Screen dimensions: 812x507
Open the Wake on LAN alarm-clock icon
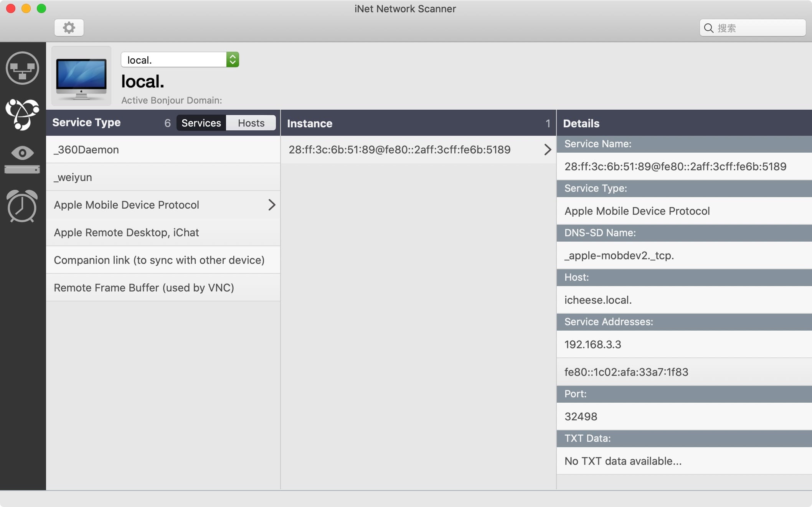(22, 206)
